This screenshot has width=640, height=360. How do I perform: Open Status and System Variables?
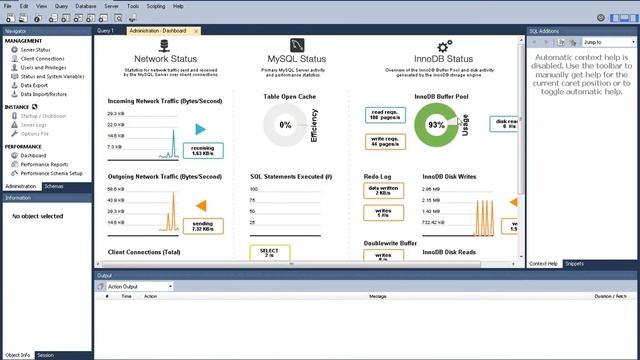click(52, 76)
